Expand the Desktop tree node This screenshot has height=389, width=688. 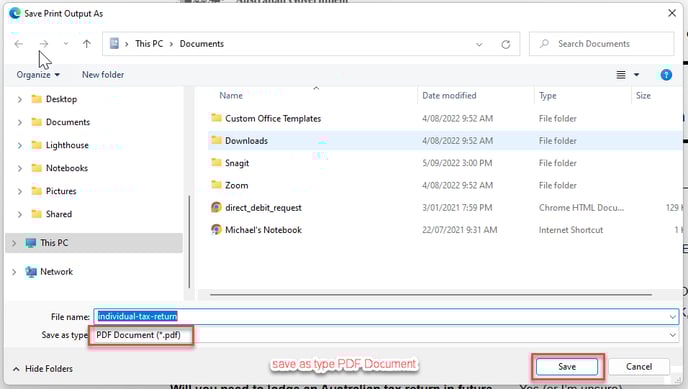pyautogui.click(x=19, y=100)
